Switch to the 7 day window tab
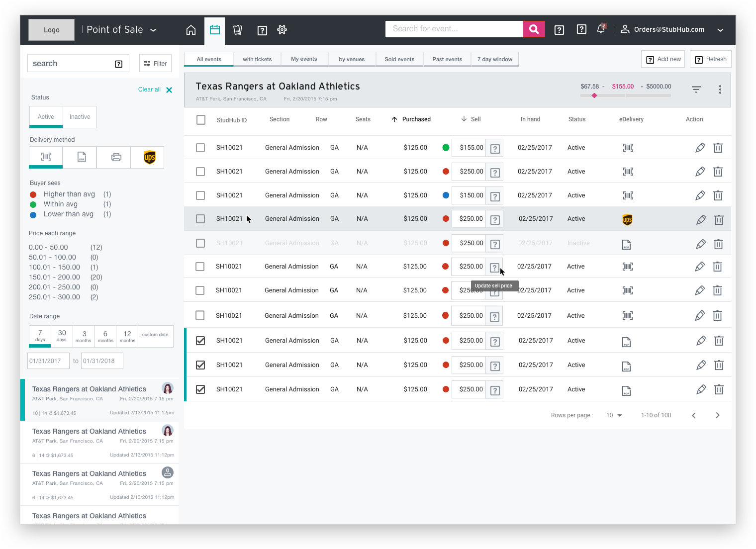Viewport: 756px width, 549px height. [x=495, y=59]
